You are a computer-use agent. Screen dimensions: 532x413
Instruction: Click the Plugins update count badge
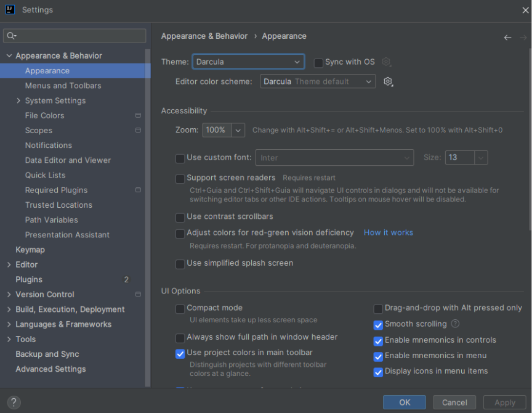click(x=126, y=279)
